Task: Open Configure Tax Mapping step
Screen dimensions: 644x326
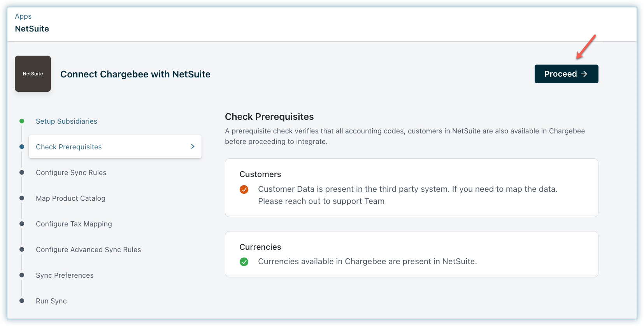Action: point(74,224)
